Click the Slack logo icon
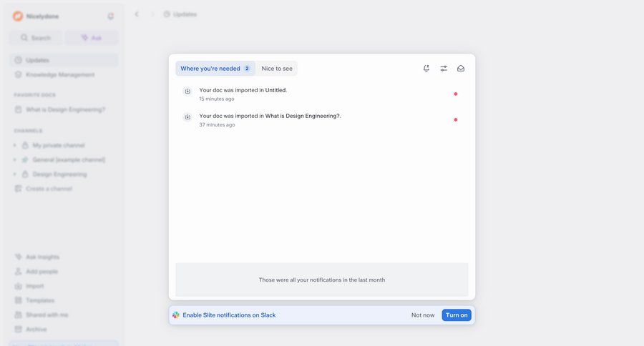Screen dimensions: 644x346 [176, 315]
